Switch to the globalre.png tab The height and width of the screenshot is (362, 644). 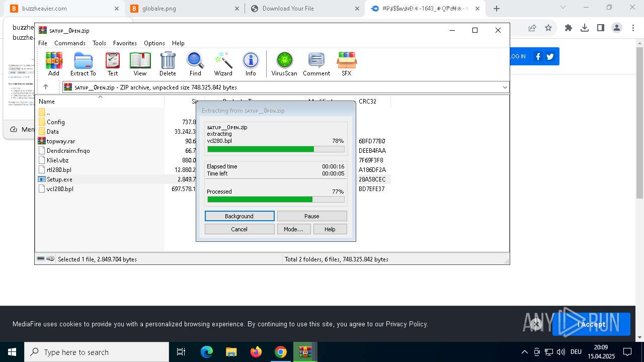coord(184,9)
